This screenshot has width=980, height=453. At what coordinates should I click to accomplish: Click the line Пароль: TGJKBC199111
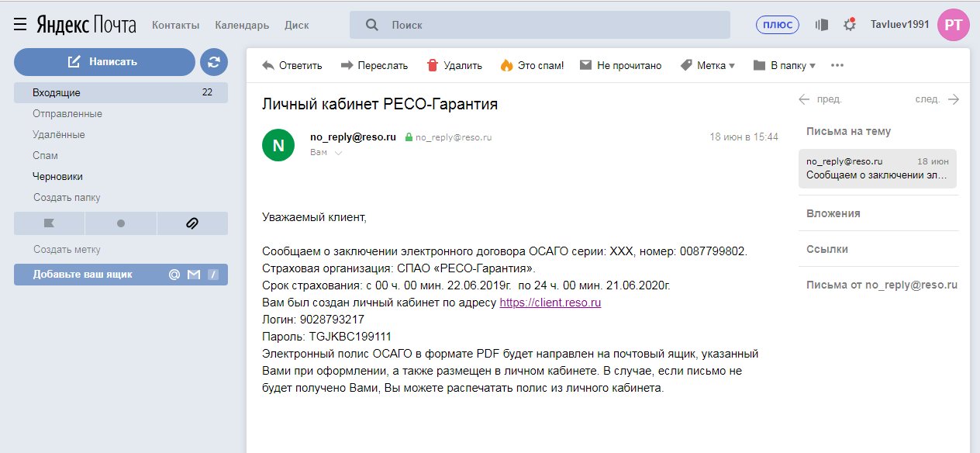pos(326,337)
